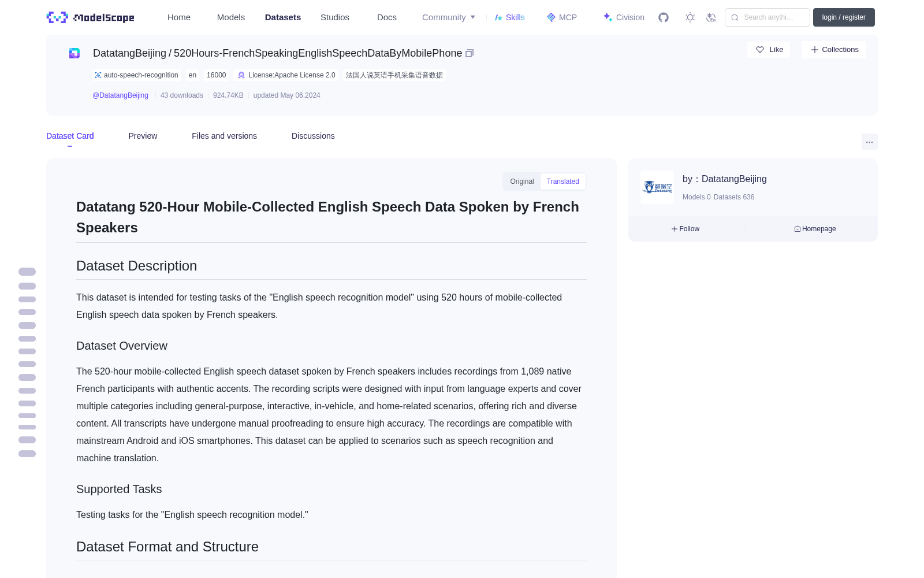Click 'Dataset Description' heading
924x578 pixels.
tap(136, 266)
